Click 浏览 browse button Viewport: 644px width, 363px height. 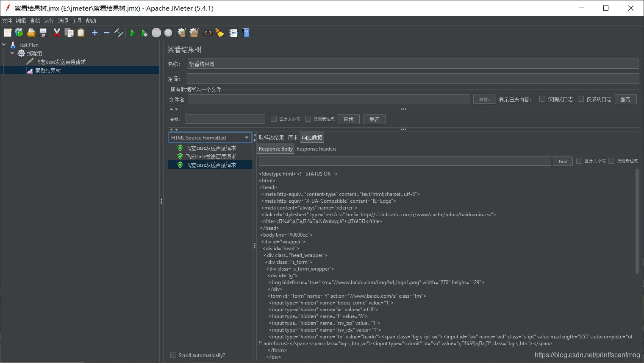click(x=485, y=99)
